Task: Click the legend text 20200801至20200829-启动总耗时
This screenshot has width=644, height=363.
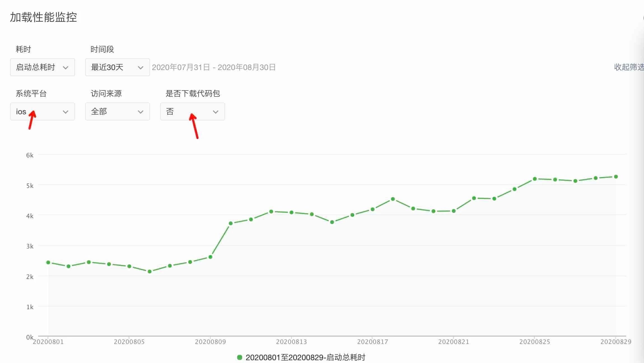Action: pyautogui.click(x=305, y=357)
